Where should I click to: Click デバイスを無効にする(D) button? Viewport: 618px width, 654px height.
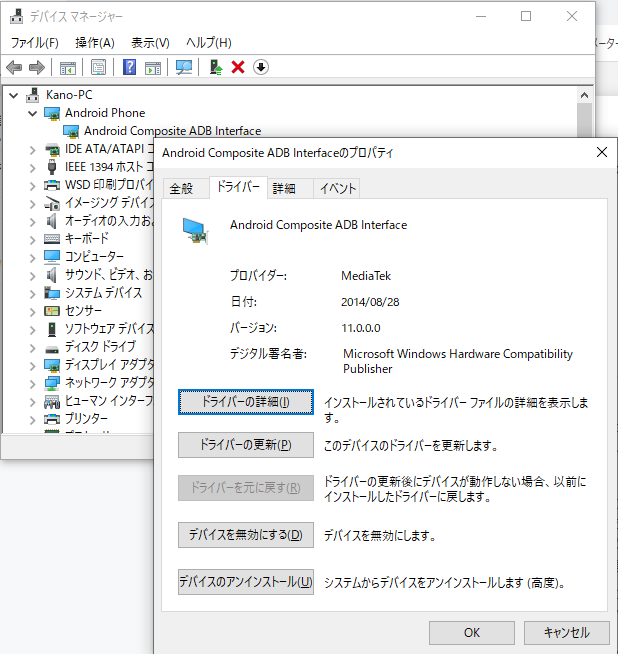(246, 535)
